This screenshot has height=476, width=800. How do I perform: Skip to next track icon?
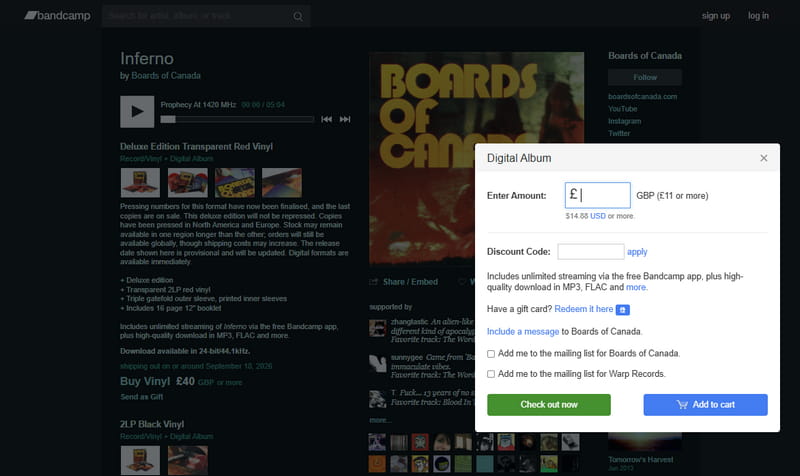click(x=345, y=119)
